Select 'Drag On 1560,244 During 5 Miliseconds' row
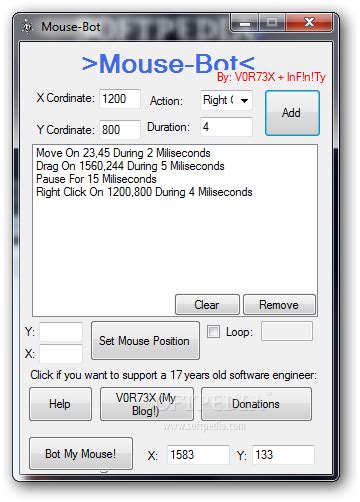The height and width of the screenshot is (502, 360). pos(130,166)
